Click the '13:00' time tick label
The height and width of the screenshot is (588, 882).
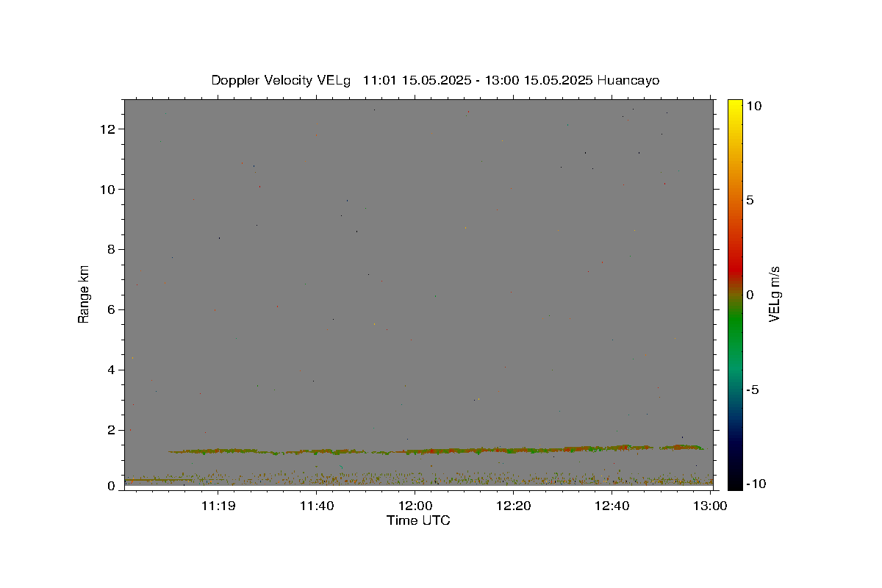(710, 506)
